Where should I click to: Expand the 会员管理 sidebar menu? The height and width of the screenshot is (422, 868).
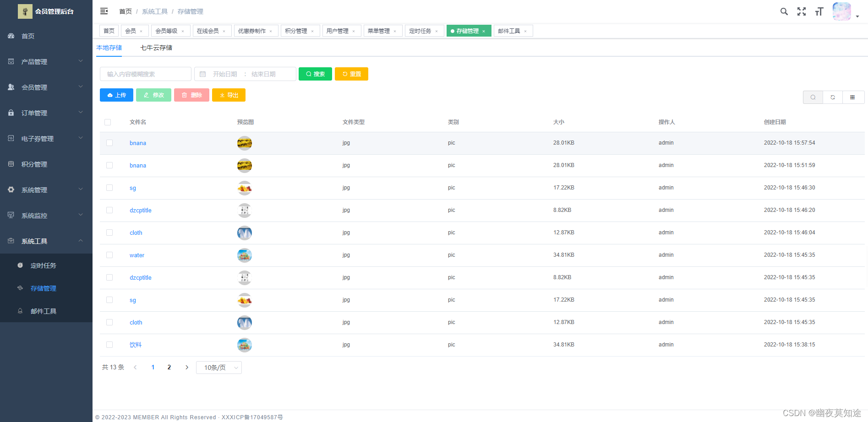tap(46, 87)
